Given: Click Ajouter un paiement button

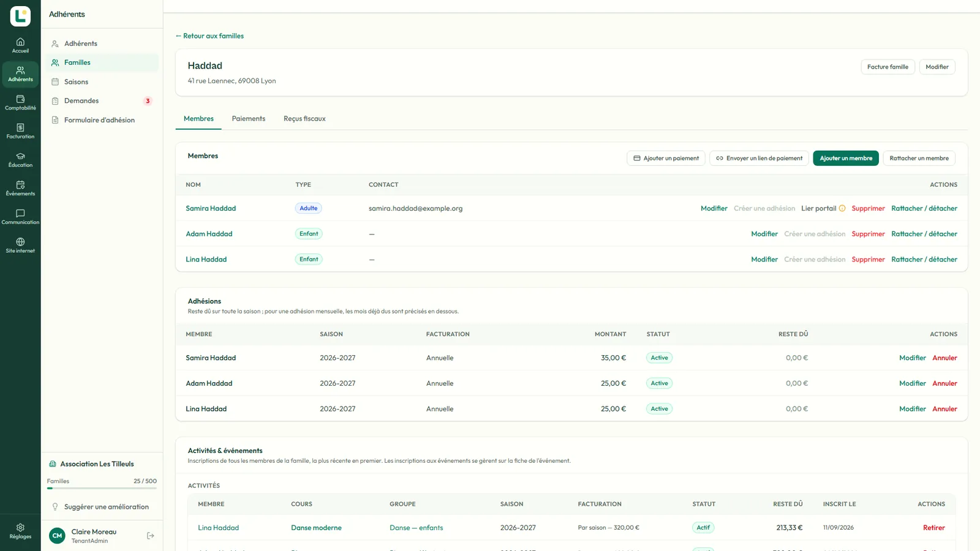Looking at the screenshot, I should point(666,158).
